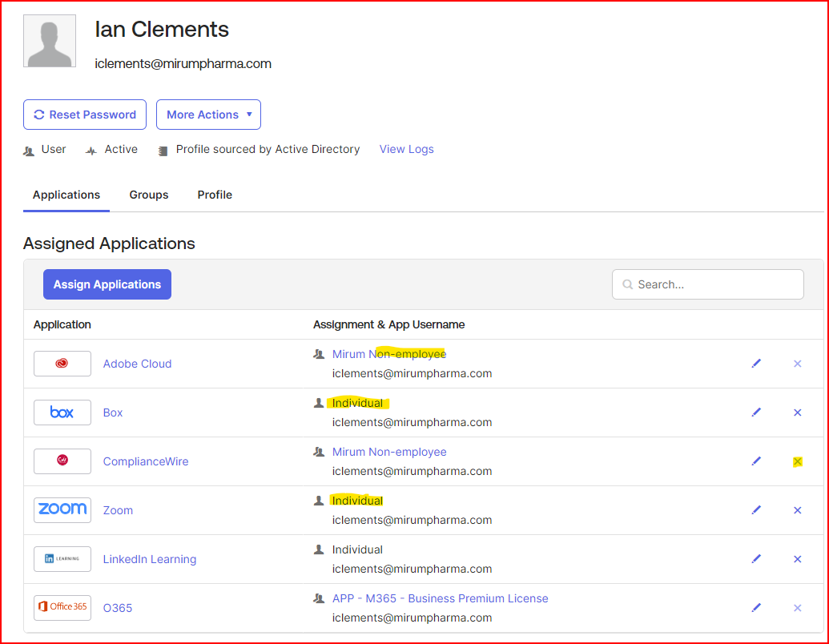
Task: Click the ComplianceWire logo tile
Action: 62,461
